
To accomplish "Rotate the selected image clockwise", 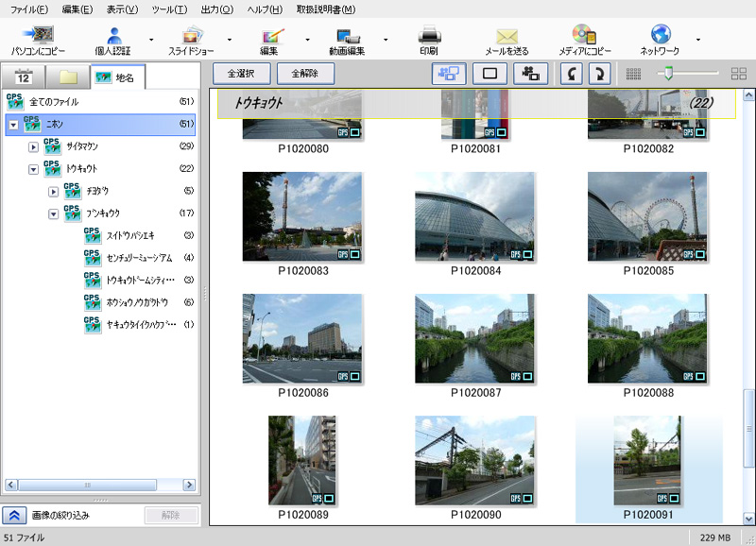I will pyautogui.click(x=601, y=73).
